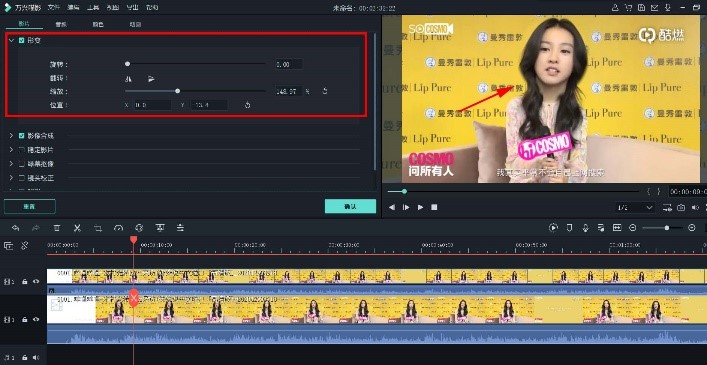Click the undo arrow in timeline toolbar
Screen dimensions: 707x365
coord(15,228)
